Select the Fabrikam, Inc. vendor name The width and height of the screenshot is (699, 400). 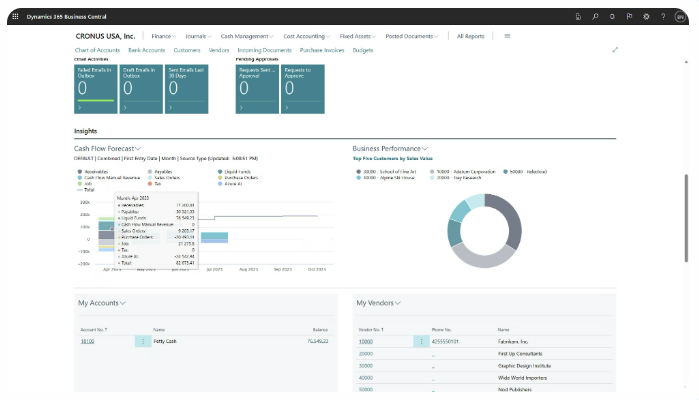click(x=513, y=342)
